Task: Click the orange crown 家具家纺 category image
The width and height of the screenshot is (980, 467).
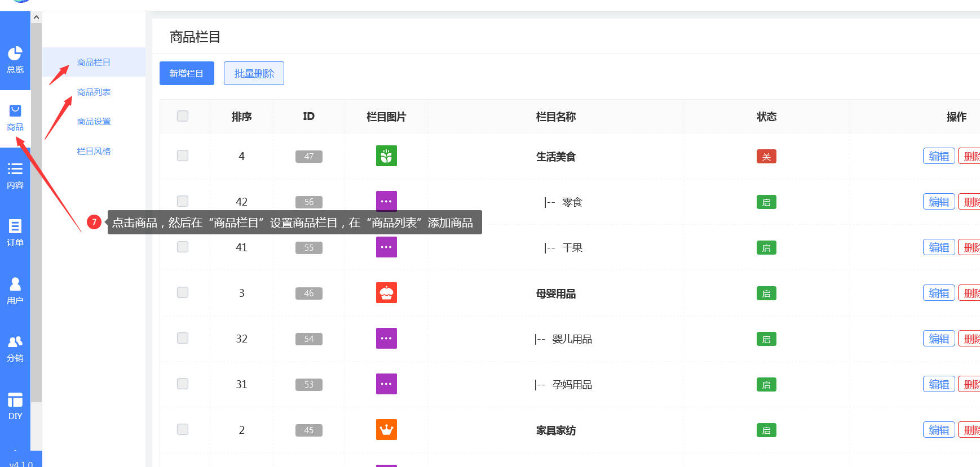Action: coord(386,430)
